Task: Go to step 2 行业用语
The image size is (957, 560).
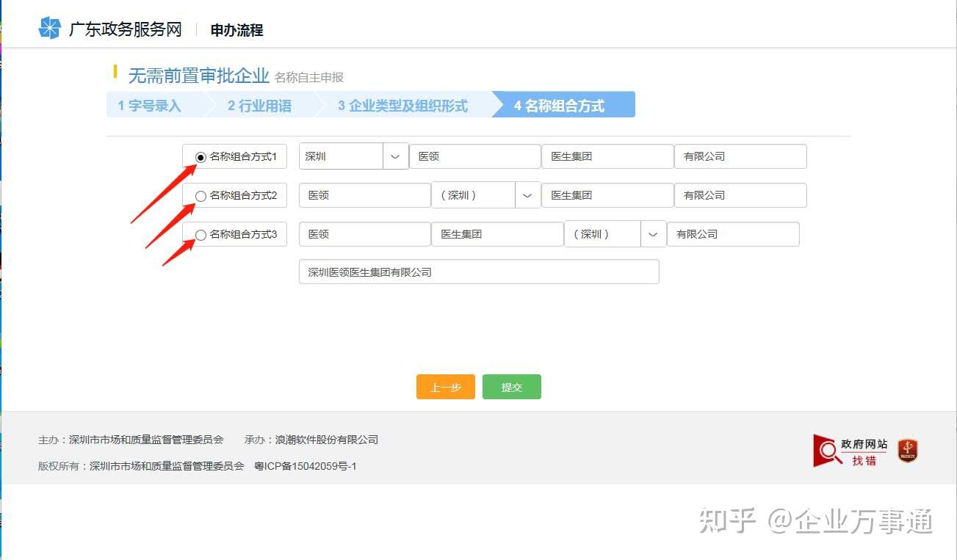Action: (261, 106)
